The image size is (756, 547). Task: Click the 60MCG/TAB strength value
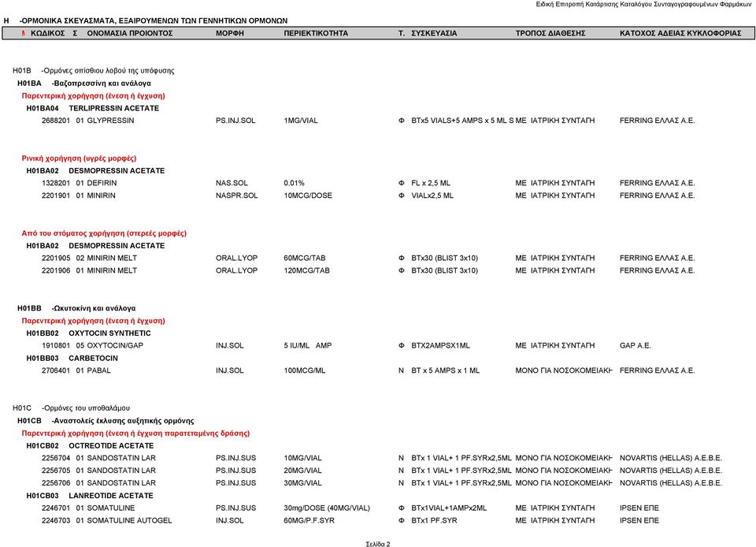pos(306,258)
